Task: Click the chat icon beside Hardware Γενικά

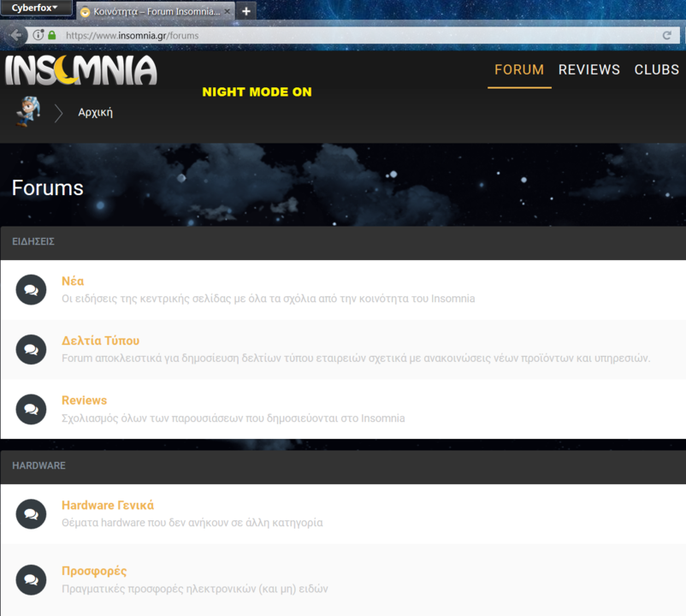Action: point(31,514)
